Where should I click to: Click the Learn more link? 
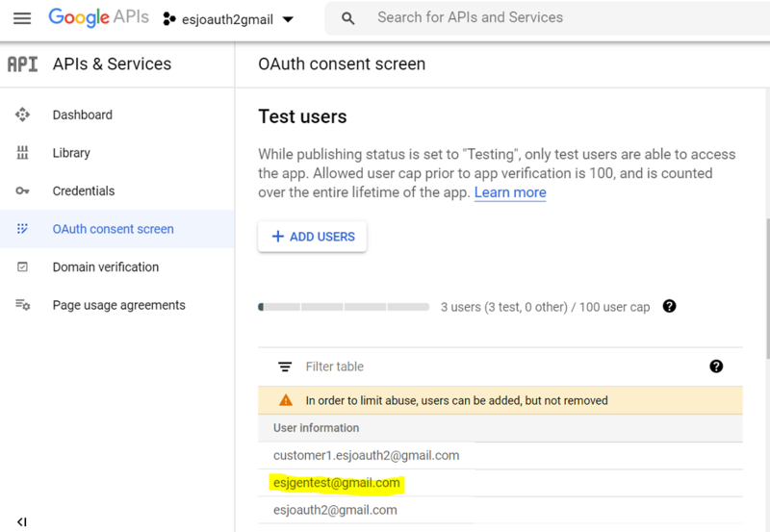pyautogui.click(x=510, y=192)
